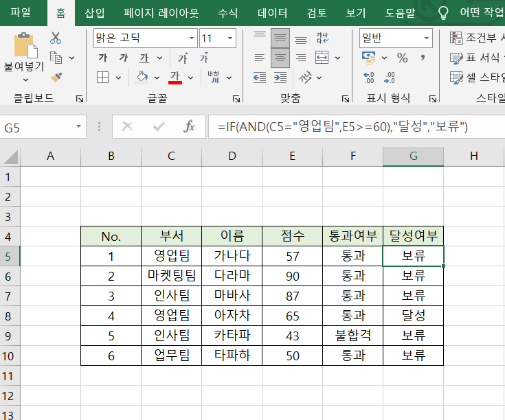Viewport: 505px width, 420px height.
Task: Open Format as Table (표 서식)
Action: 477,58
